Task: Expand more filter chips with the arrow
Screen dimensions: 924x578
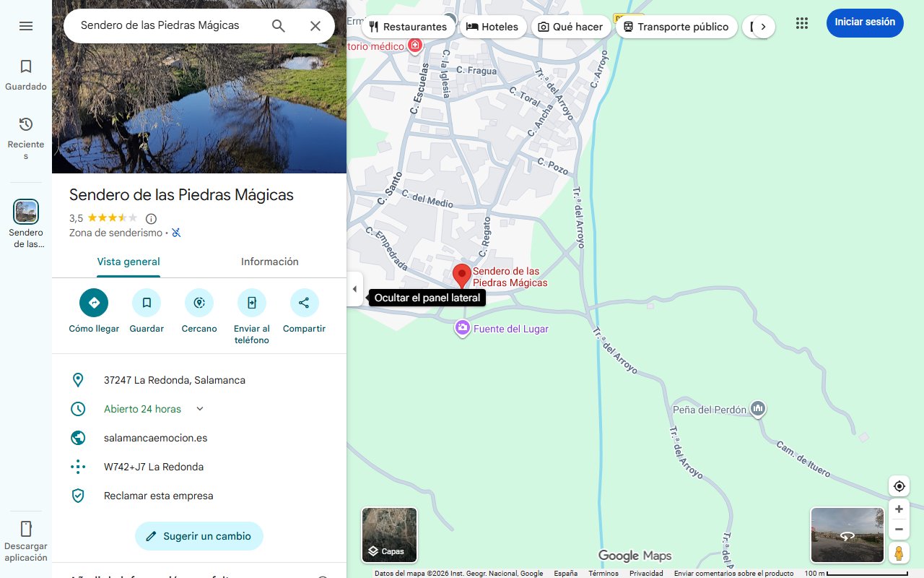Action: click(763, 25)
